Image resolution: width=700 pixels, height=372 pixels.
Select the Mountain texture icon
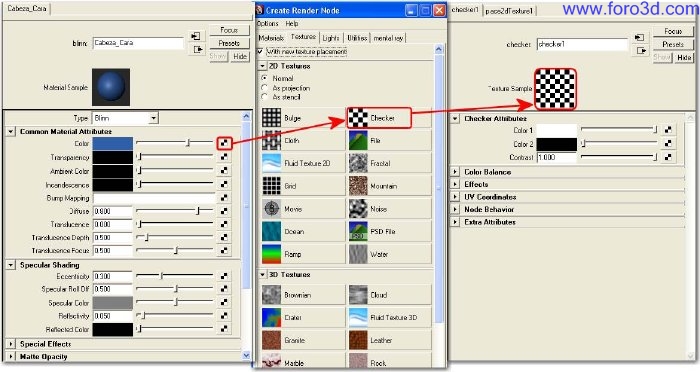(x=358, y=186)
